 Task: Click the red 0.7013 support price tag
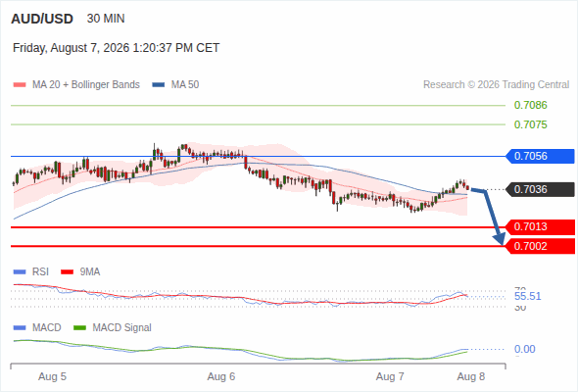point(540,226)
